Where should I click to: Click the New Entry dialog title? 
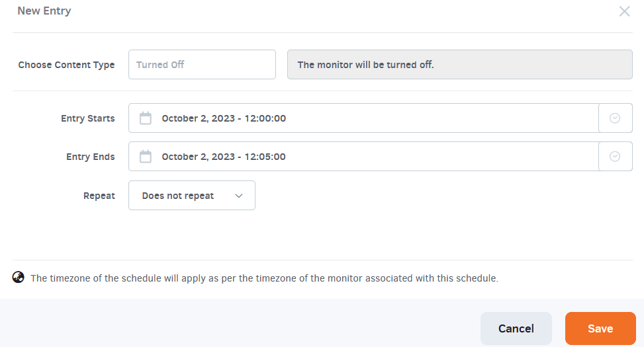pyautogui.click(x=44, y=11)
